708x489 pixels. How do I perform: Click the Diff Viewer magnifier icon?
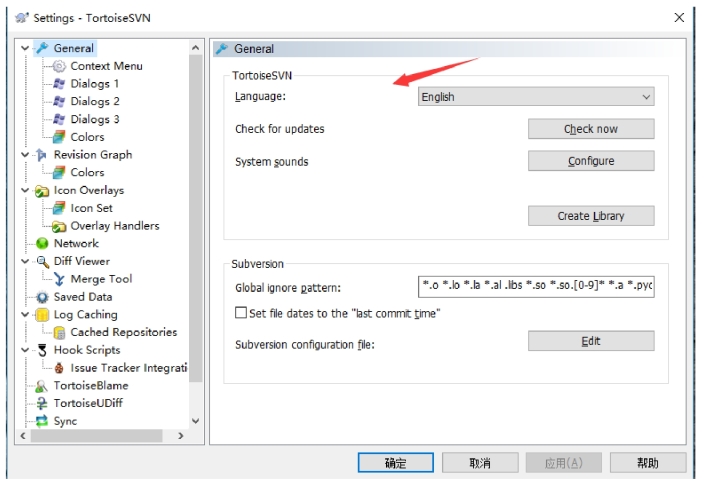42,261
